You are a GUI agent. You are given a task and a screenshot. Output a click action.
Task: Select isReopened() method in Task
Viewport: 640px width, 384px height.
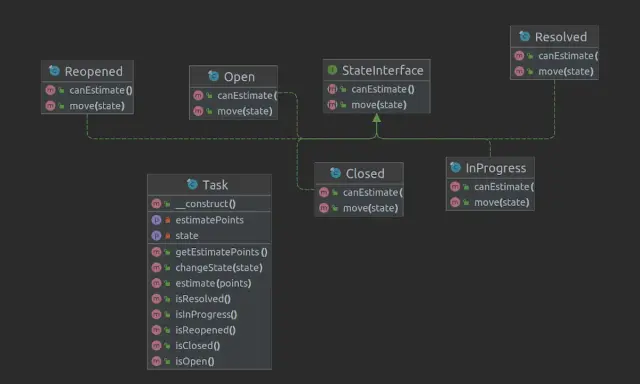tap(205, 330)
